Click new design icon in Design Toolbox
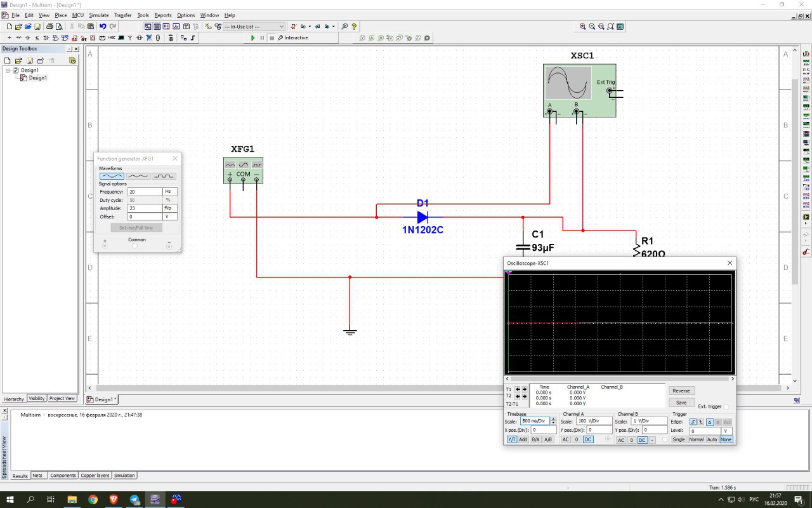Screen dimensions: 812x508 pos(7,60)
